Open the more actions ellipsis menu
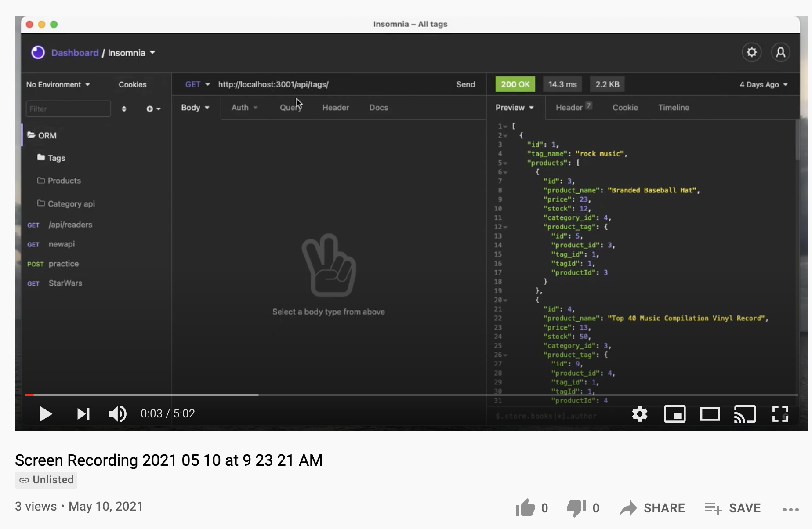812x529 pixels. tap(790, 509)
